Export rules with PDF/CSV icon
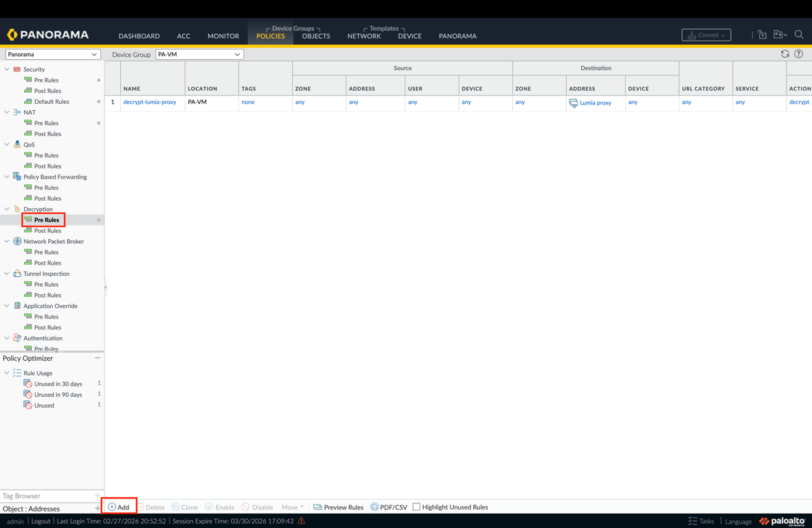Viewport: 812px width, 528px height. pos(374,507)
